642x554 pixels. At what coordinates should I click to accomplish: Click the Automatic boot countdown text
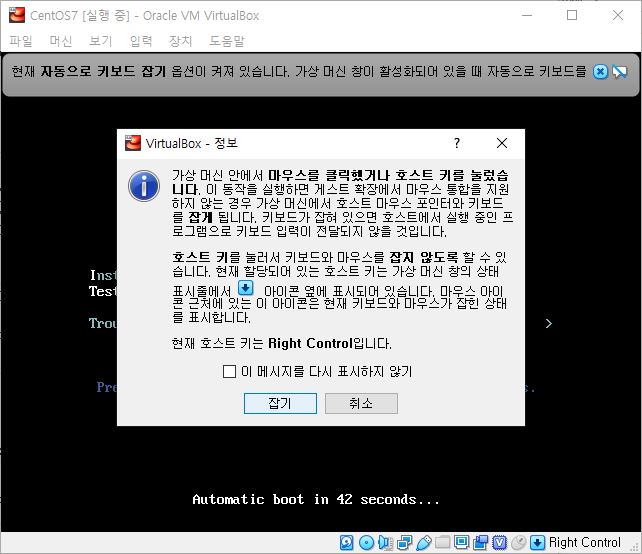(x=316, y=499)
